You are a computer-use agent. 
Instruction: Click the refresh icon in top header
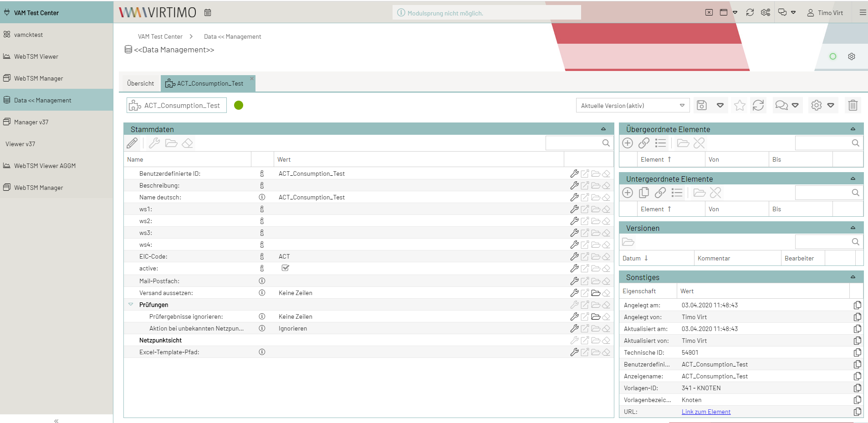pos(750,13)
